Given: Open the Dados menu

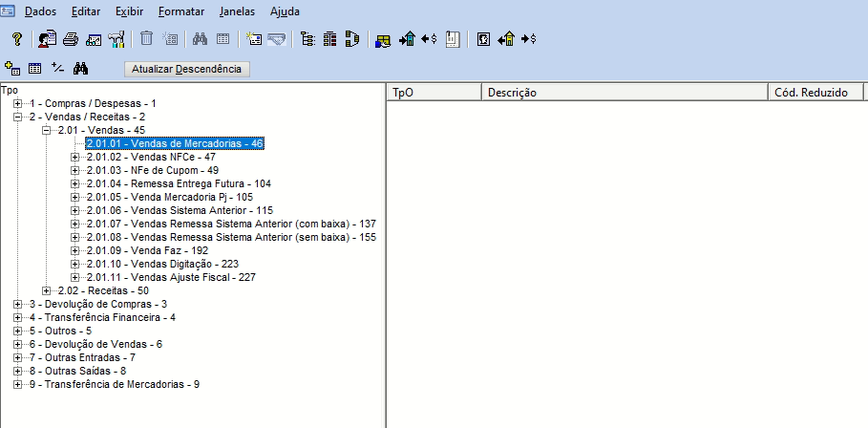Looking at the screenshot, I should pos(40,12).
